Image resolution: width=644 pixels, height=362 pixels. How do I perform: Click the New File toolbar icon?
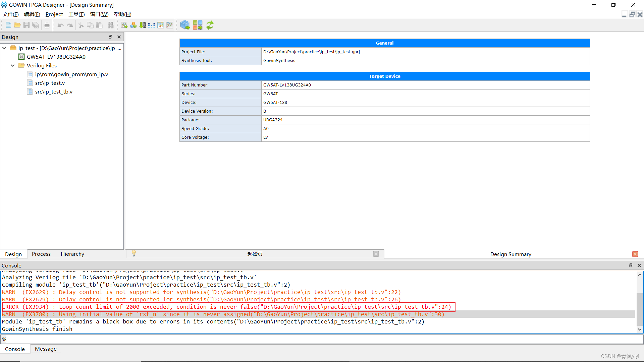coord(8,25)
